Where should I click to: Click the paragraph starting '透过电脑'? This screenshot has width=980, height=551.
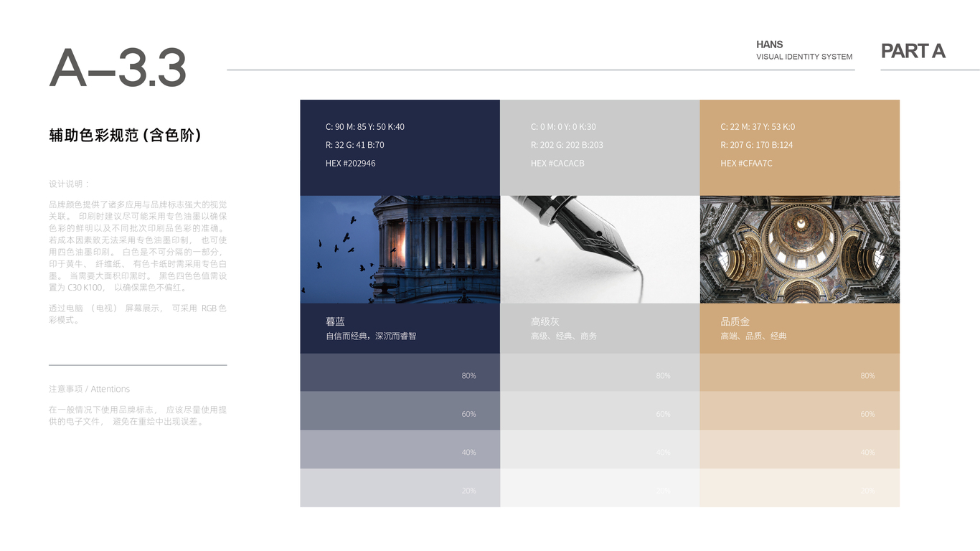tap(138, 314)
